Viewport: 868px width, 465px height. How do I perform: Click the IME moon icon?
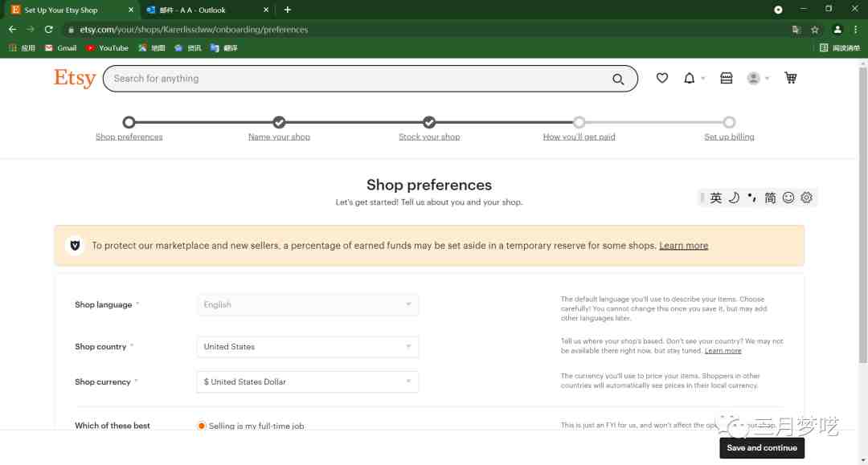734,198
